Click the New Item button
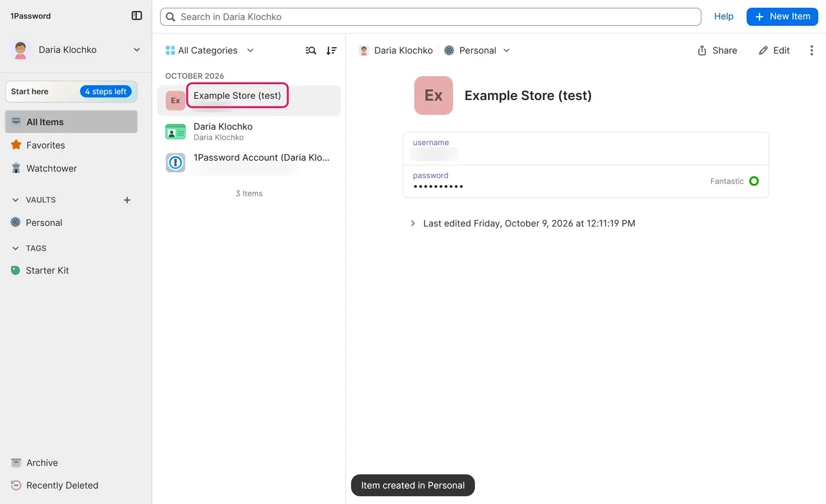 point(782,17)
